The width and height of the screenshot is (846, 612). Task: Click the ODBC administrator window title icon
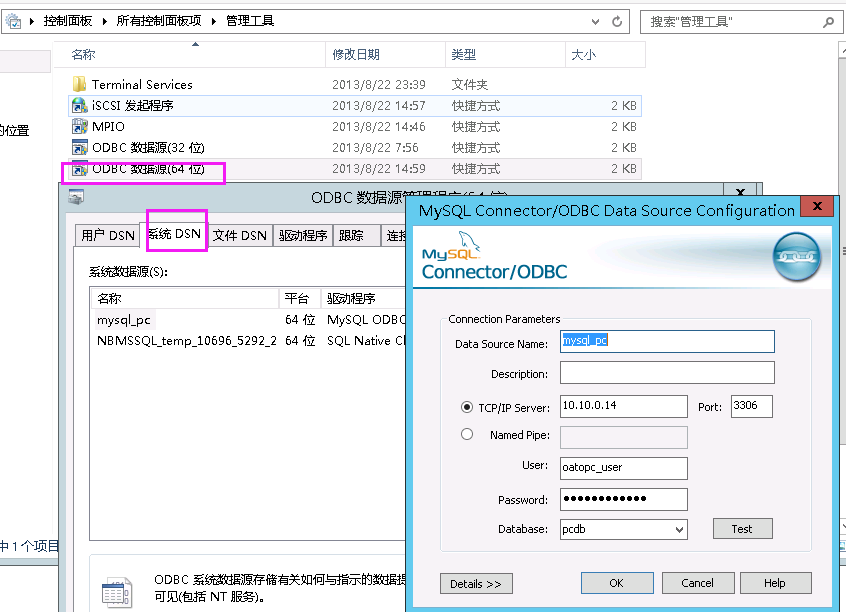76,197
